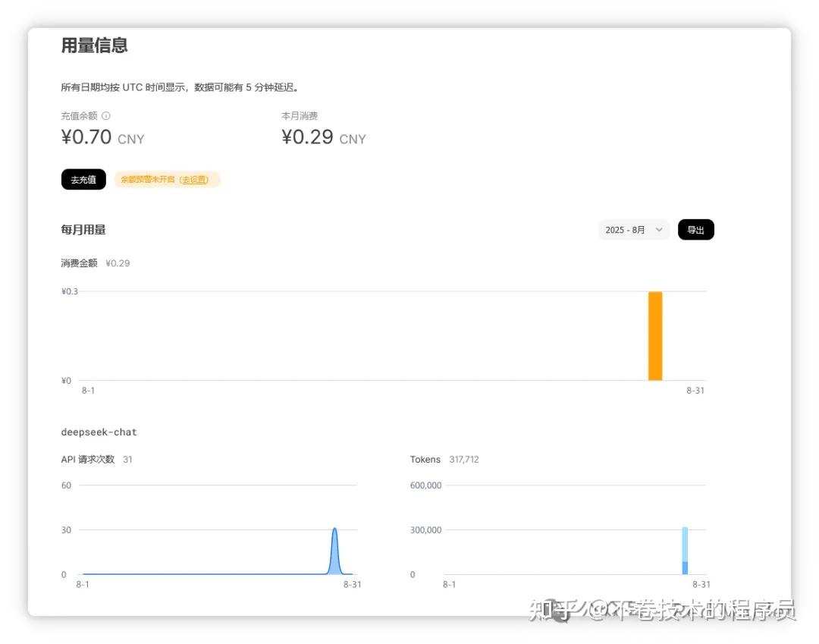Screen dimensions: 819x644
Task: Click the 导出 export button
Action: (x=695, y=230)
